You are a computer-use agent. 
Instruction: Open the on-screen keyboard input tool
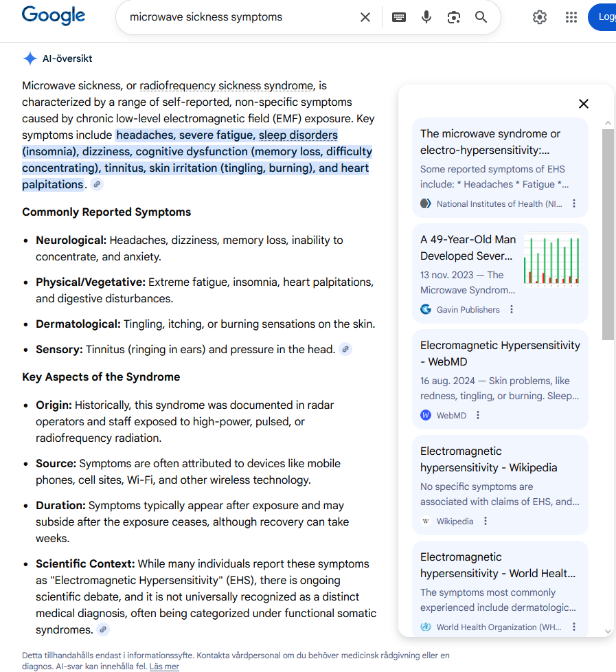[x=399, y=17]
